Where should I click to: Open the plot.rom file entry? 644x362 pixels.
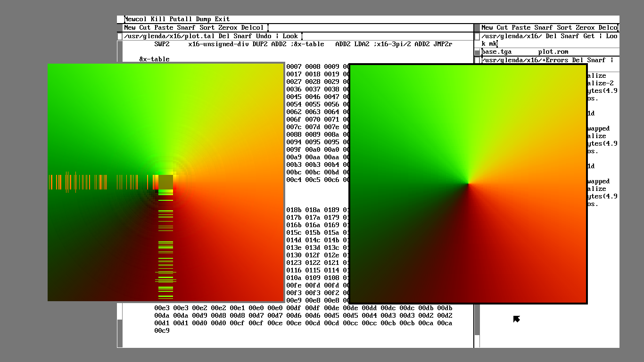553,52
